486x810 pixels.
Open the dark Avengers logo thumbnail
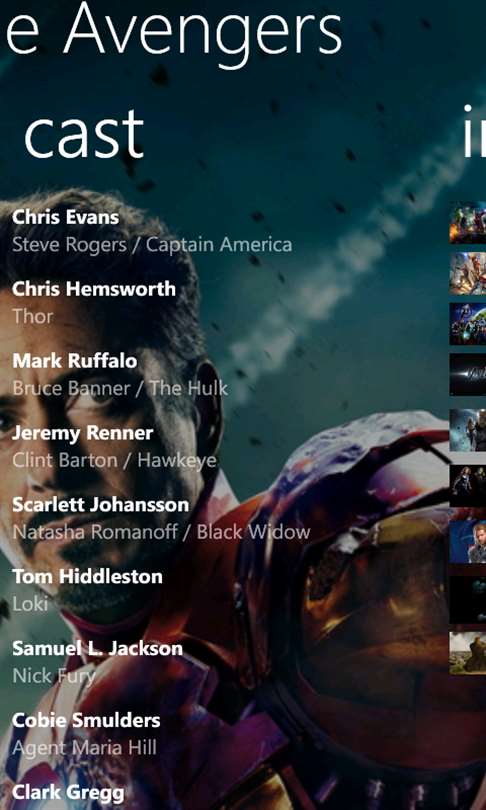(467, 375)
